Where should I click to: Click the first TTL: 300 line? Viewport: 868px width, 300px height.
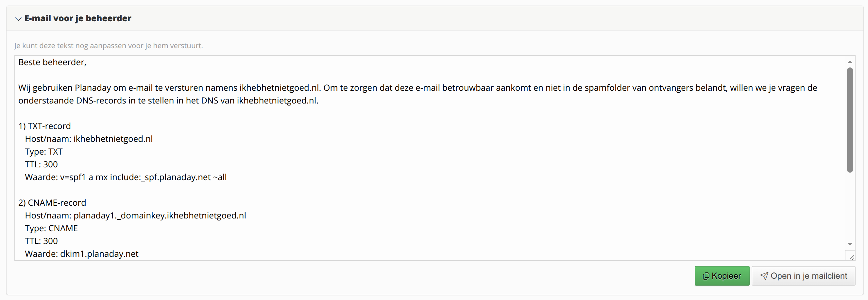[41, 165]
